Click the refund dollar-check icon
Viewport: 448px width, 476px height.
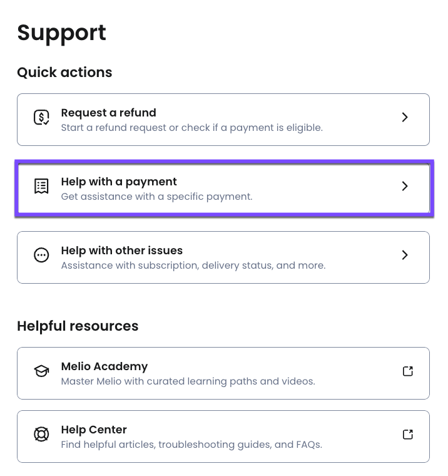[x=41, y=117]
